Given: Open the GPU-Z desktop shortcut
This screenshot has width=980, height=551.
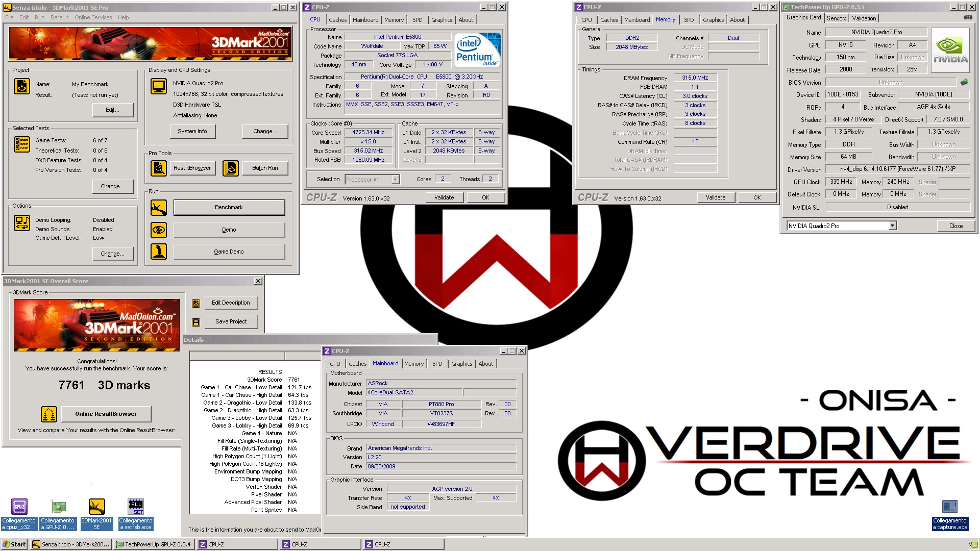Looking at the screenshot, I should 58,514.
